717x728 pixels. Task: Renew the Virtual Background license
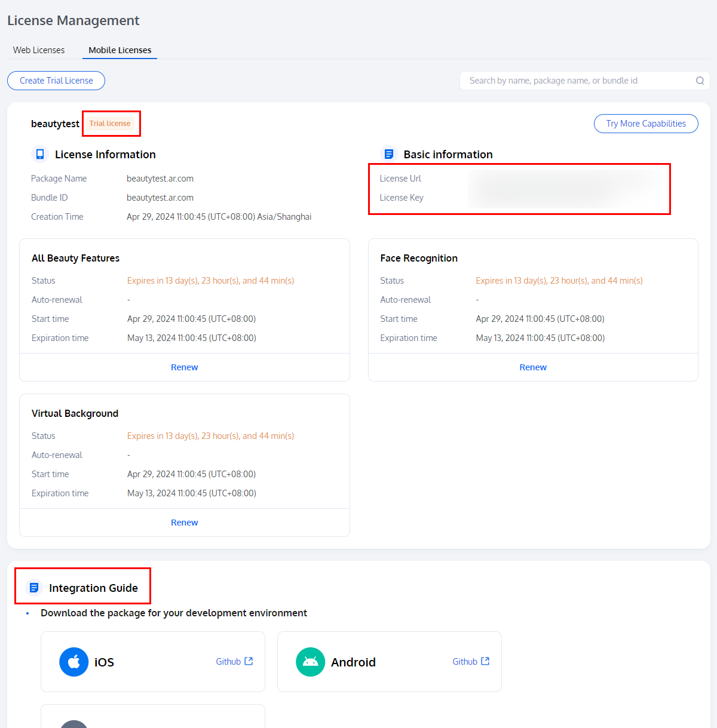coord(185,523)
